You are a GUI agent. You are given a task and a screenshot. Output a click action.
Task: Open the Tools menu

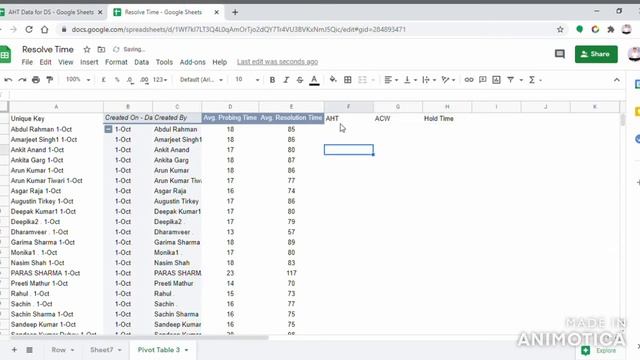coord(164,62)
